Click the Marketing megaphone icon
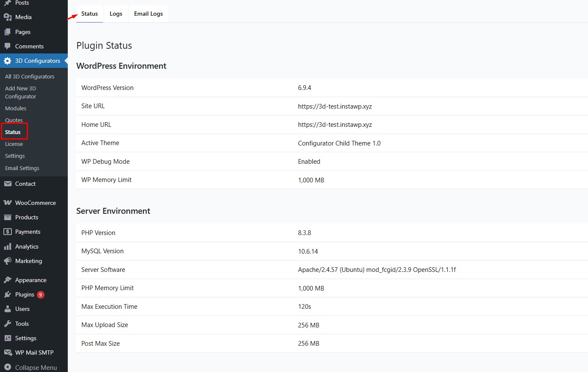Image resolution: width=588 pixels, height=372 pixels. coord(8,261)
